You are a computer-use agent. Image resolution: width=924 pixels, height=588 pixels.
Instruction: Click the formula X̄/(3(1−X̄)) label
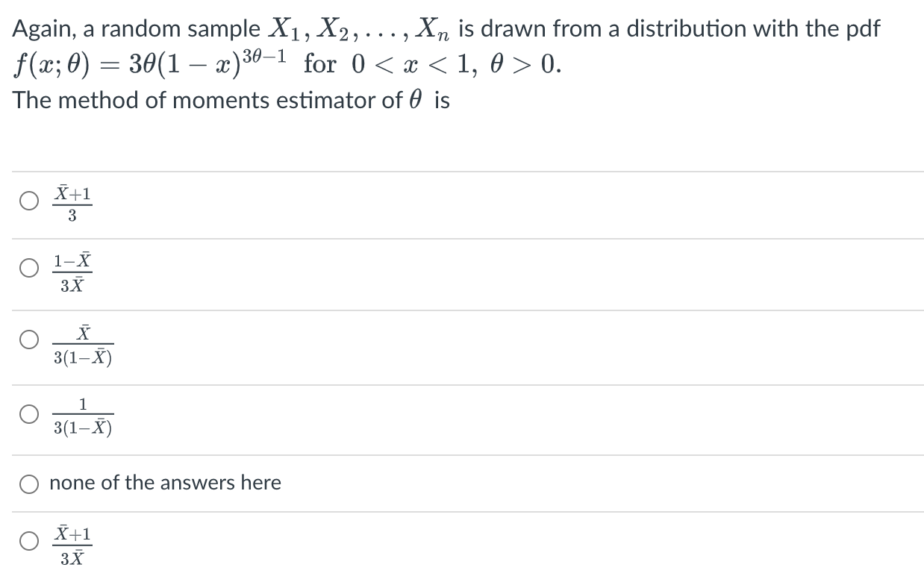point(82,343)
